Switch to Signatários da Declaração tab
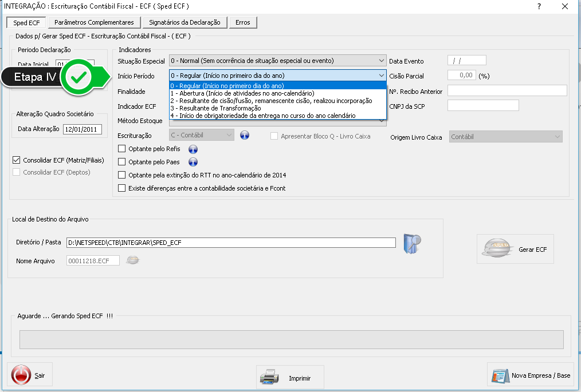The width and height of the screenshot is (581, 392). [x=184, y=22]
